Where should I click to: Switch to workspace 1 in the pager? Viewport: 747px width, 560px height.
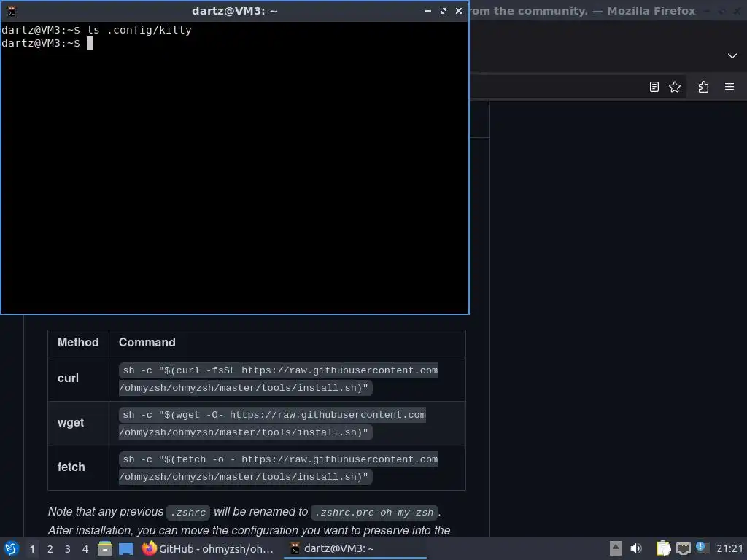[x=32, y=549]
